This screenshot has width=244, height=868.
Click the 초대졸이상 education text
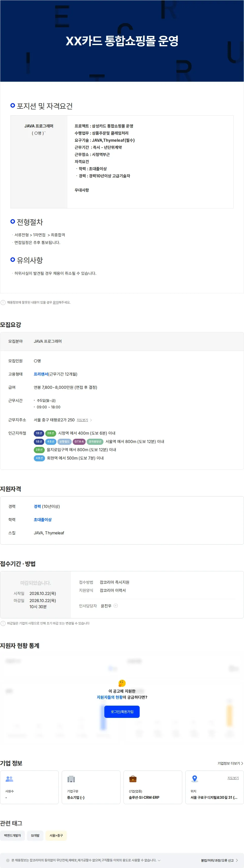tap(43, 520)
